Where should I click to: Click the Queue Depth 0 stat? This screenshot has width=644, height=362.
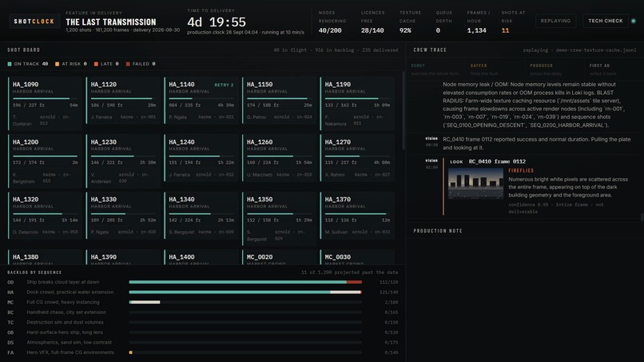(x=444, y=22)
